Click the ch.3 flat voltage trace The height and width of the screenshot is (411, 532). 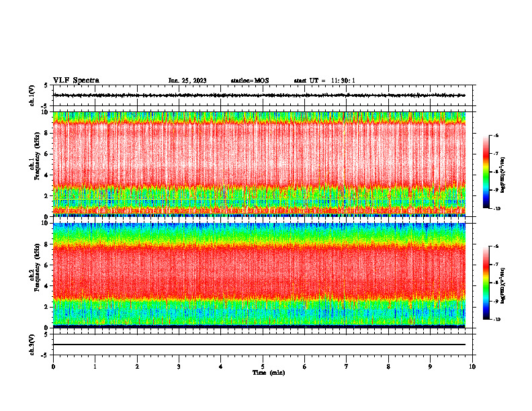(x=259, y=345)
